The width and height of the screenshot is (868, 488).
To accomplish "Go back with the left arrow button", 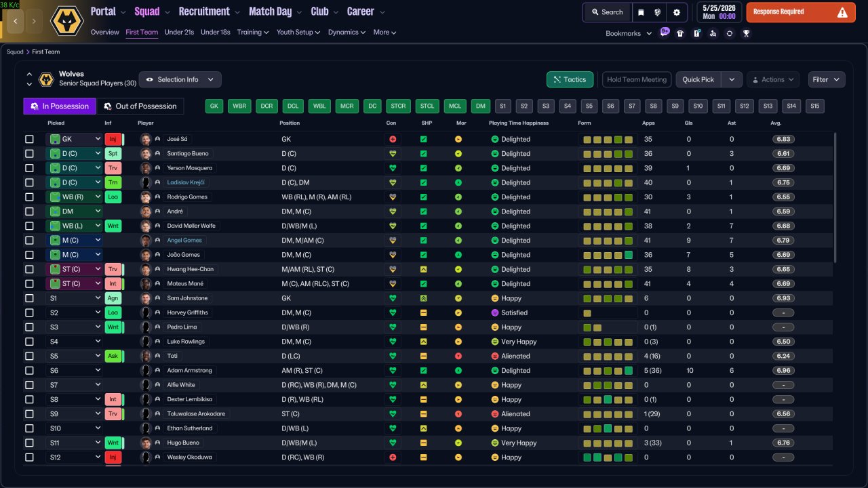I will 16,21.
